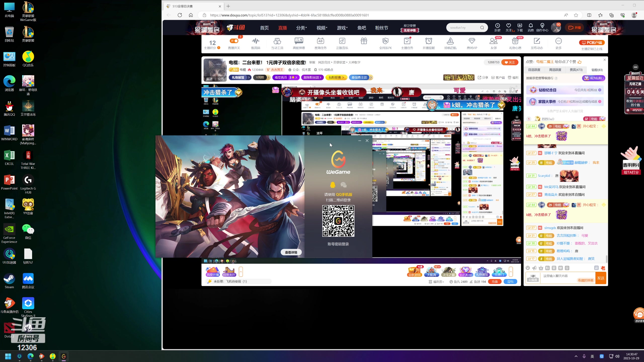Expand the 最强勇士团 badge
Image resolution: width=644 pixels, height=362 pixels.
coord(361,77)
